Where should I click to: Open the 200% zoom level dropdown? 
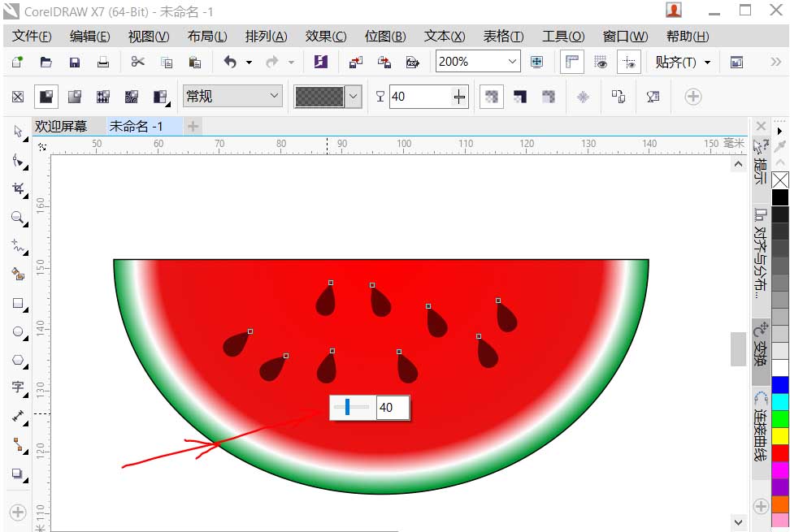(512, 62)
